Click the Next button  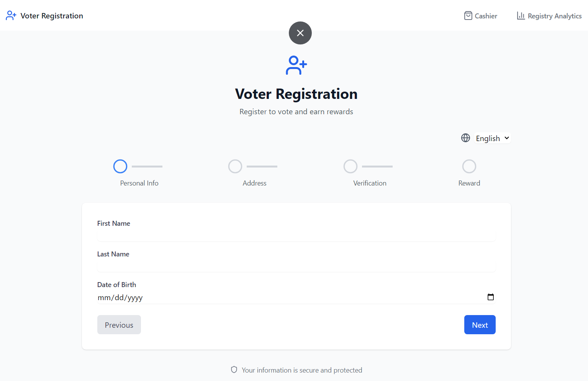pyautogui.click(x=480, y=325)
